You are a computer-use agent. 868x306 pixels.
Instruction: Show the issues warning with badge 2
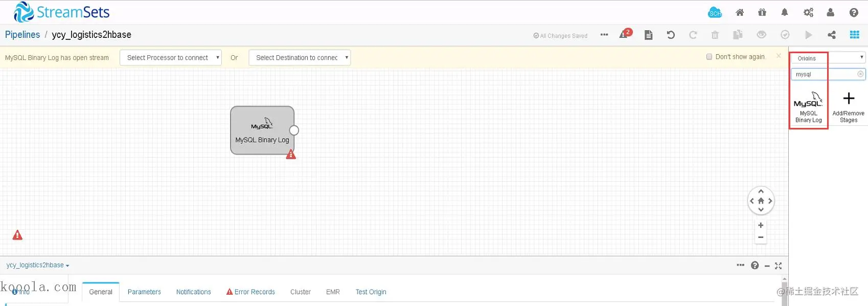click(626, 34)
